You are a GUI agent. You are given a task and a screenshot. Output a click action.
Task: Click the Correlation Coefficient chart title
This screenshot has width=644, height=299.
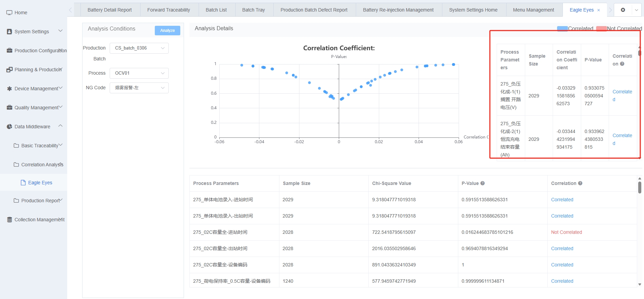339,48
